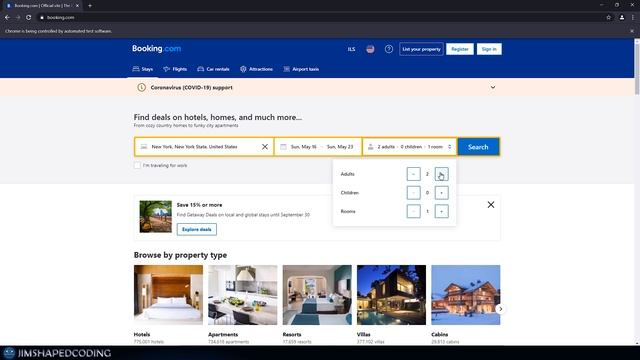Click the Apartments label text

(223, 334)
